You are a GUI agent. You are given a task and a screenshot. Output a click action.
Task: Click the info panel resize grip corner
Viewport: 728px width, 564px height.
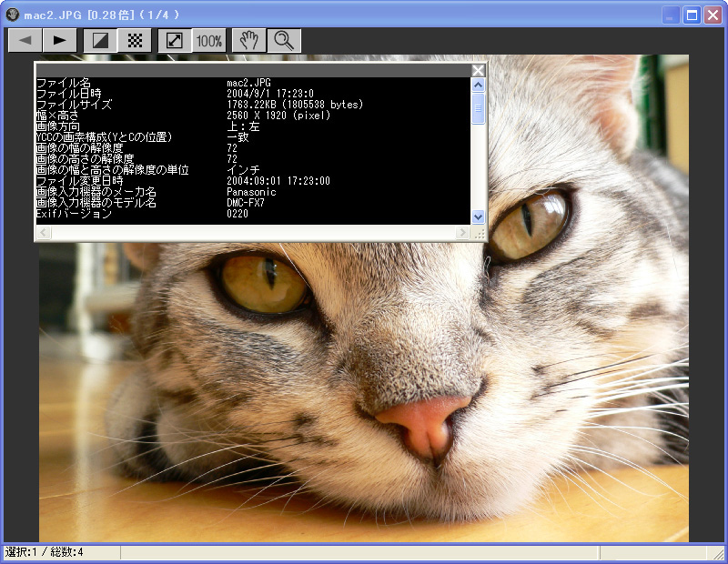479,234
